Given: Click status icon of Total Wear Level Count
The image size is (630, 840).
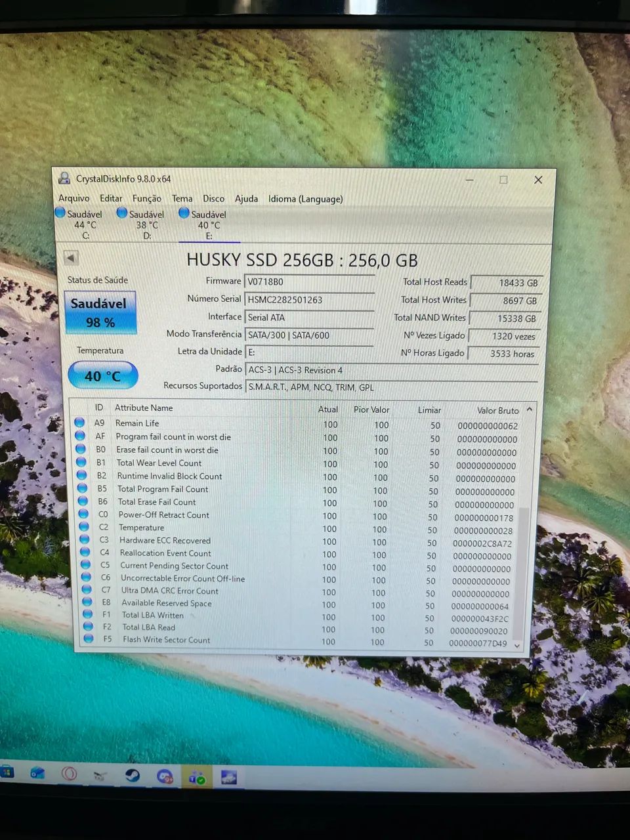Looking at the screenshot, I should (81, 462).
